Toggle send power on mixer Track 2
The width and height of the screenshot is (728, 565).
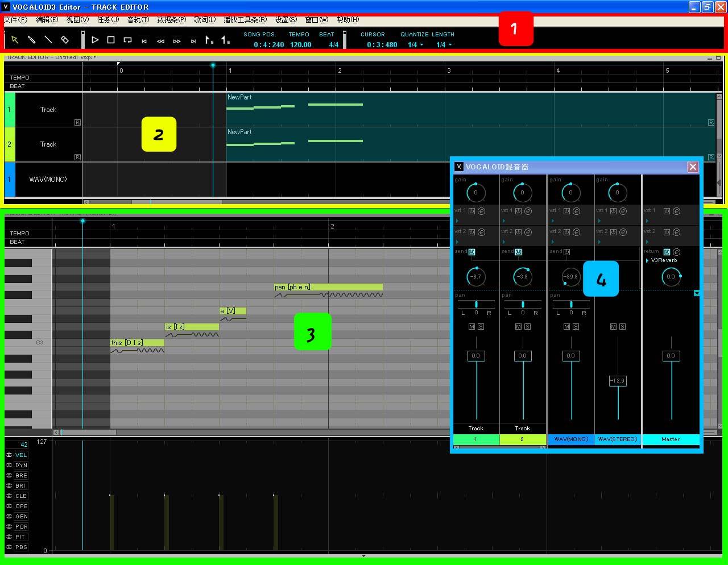click(x=519, y=252)
